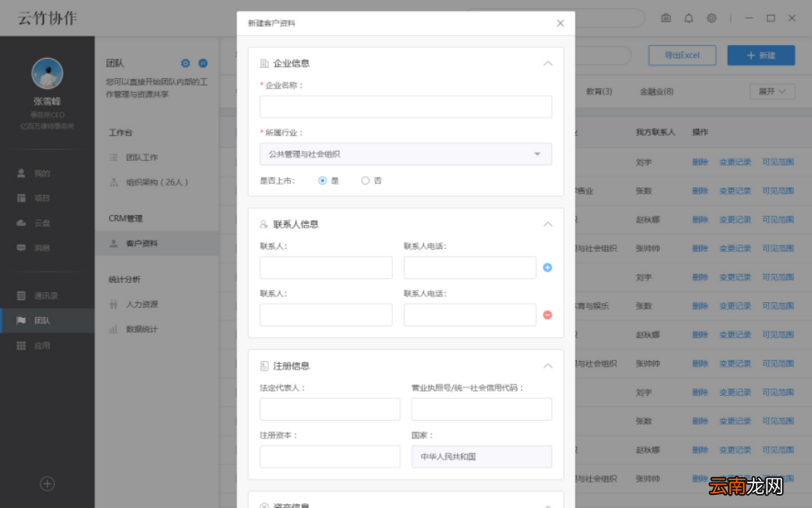The width and height of the screenshot is (812, 508).
Task: Open 团队 in the left sidebar
Action: click(47, 321)
